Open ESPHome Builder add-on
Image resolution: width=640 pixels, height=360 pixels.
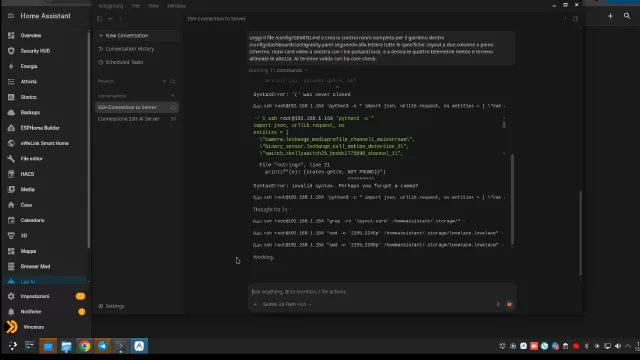coord(45,128)
